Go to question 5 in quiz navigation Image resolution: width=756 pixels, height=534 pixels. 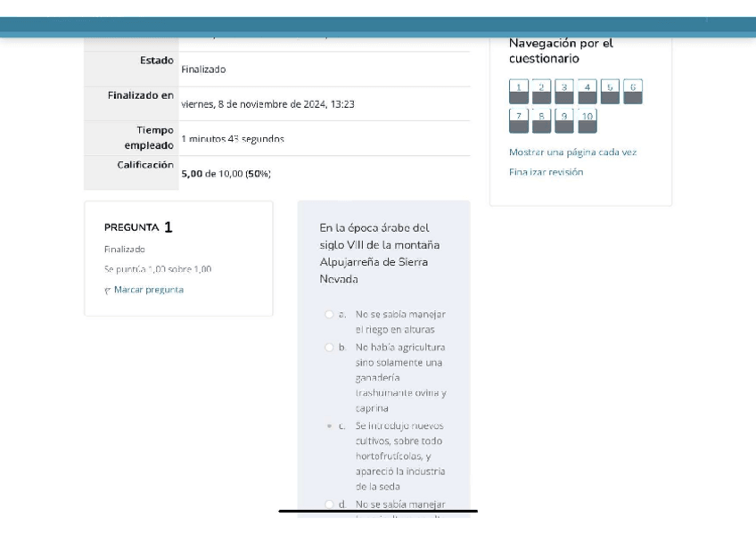(x=610, y=92)
